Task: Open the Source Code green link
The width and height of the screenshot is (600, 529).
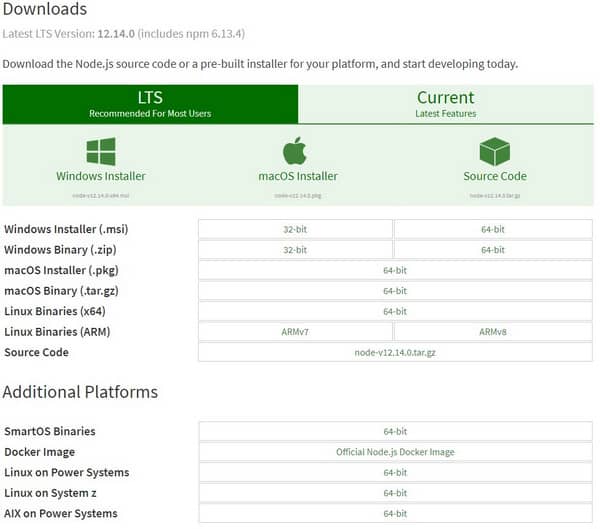Action: [x=495, y=176]
